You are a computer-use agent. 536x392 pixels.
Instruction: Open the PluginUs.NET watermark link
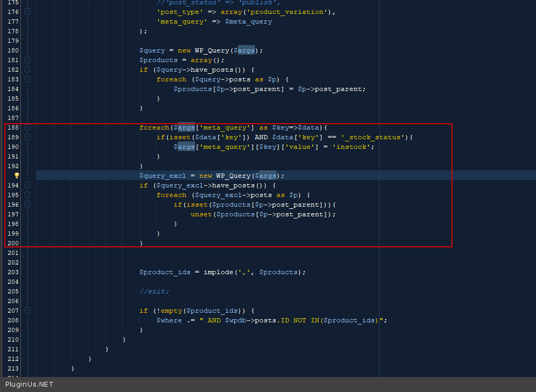click(x=29, y=385)
